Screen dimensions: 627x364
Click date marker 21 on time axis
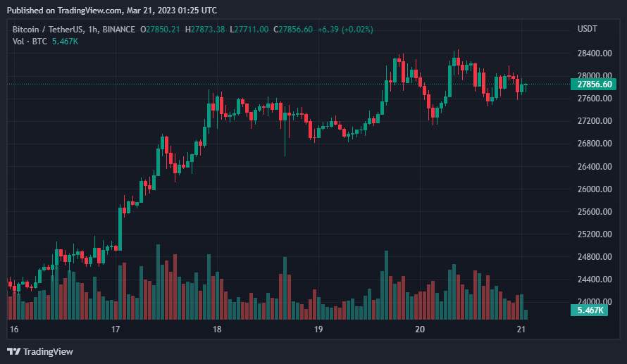coord(521,330)
